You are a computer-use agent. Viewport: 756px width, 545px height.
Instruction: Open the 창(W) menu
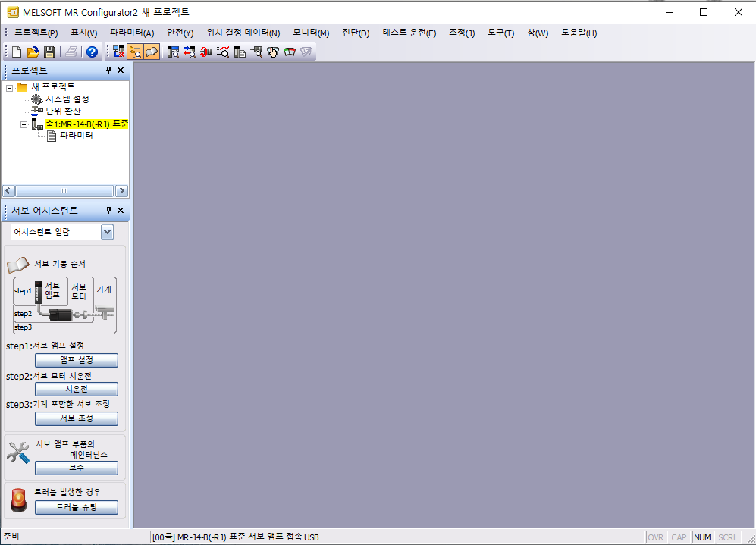pos(538,33)
